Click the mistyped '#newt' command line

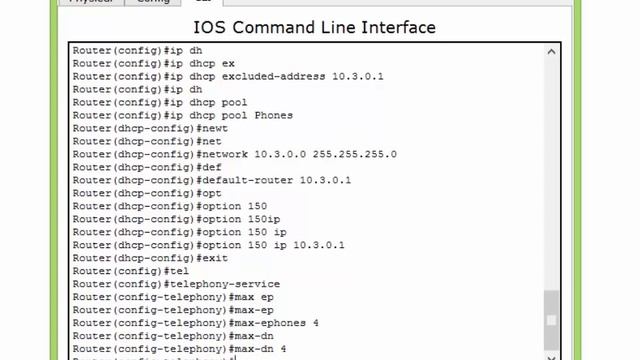tap(151, 129)
